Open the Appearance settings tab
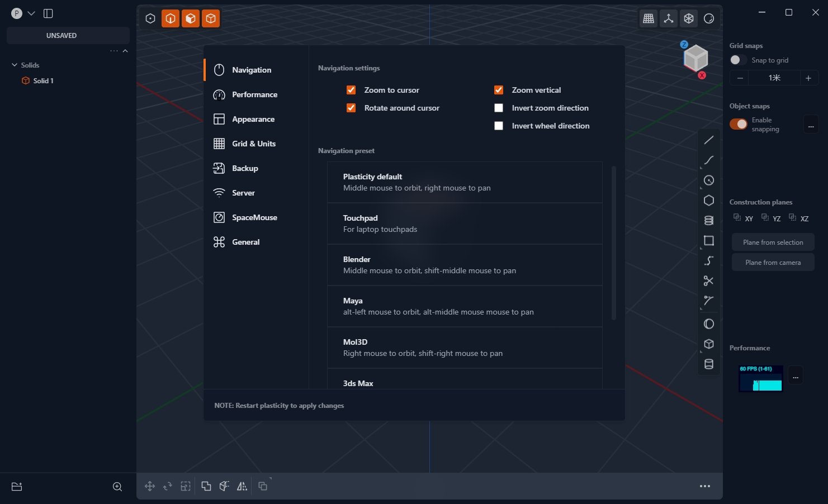The height and width of the screenshot is (504, 828). 256,119
